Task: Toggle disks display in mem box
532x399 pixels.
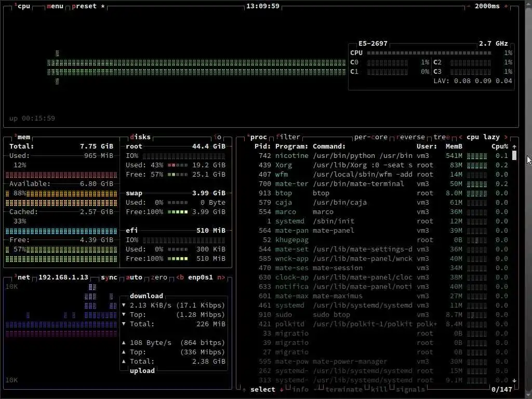Action: 140,137
